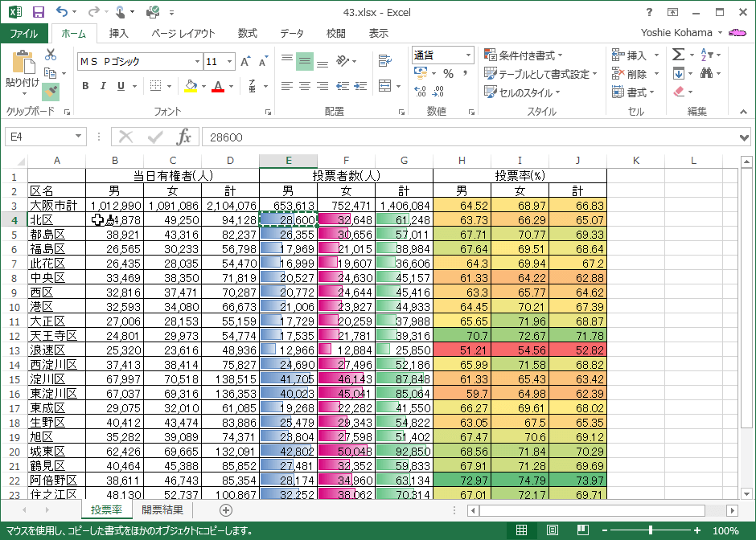Toggle the Format Painter brush
This screenshot has height=540, width=756.
51,91
